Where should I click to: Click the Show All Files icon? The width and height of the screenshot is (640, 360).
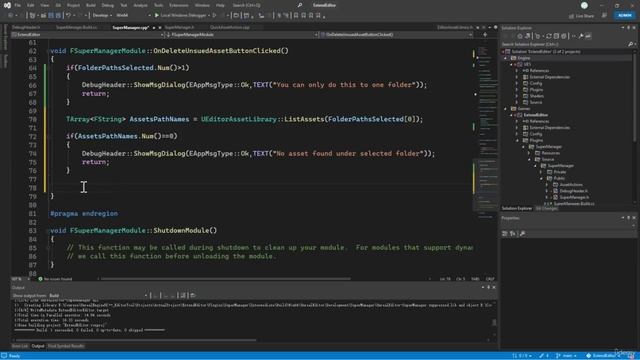(563, 36)
